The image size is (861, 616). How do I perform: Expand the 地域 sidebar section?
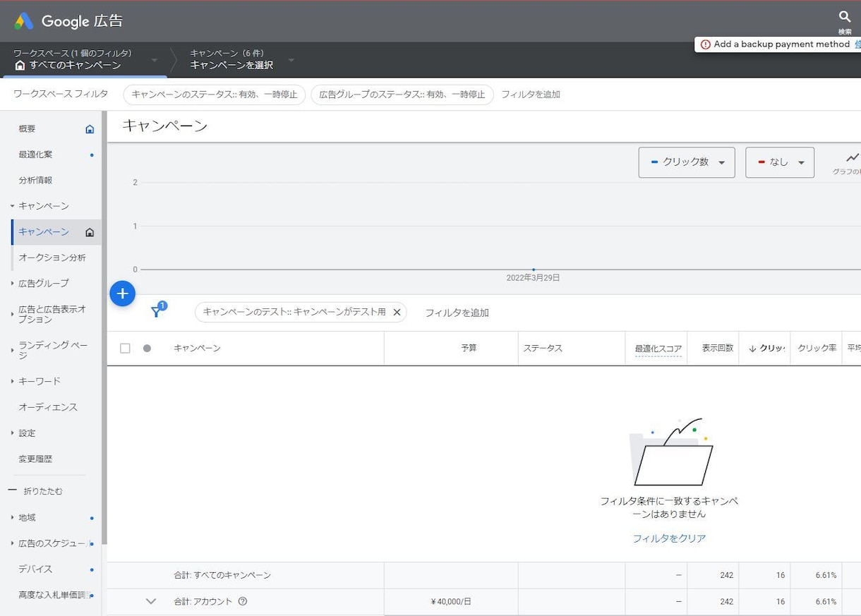12,518
